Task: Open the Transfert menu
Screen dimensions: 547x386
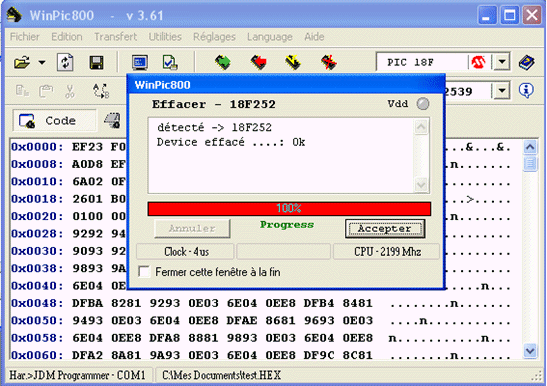Action: click(115, 37)
